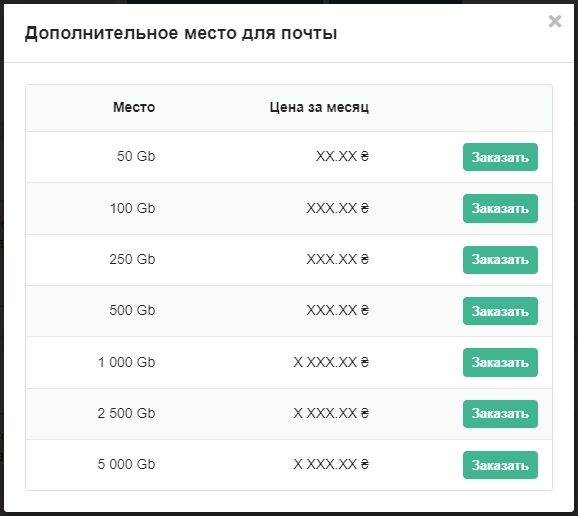578x516 pixels.
Task: Select the 5 000 Gb storage size cell
Action: point(126,464)
